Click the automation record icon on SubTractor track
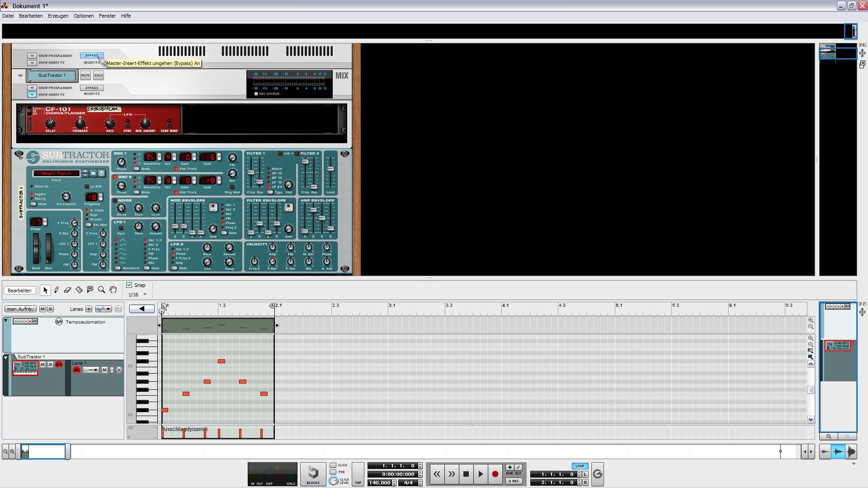 pyautogui.click(x=59, y=365)
